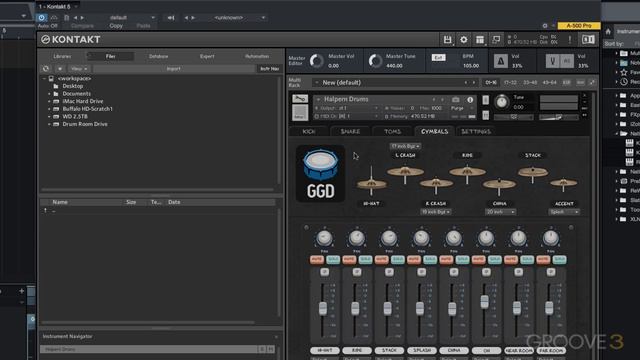
Task: Click the Ext tempo sync button
Action: pyautogui.click(x=438, y=58)
